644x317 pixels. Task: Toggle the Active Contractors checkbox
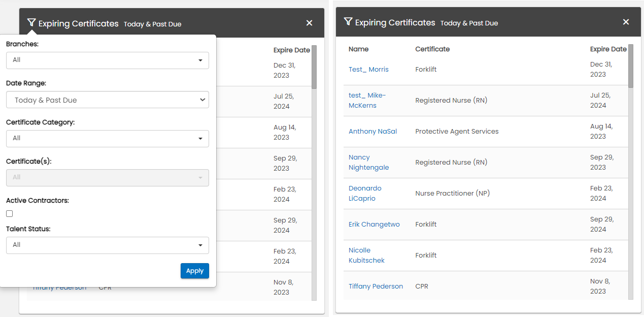9,214
